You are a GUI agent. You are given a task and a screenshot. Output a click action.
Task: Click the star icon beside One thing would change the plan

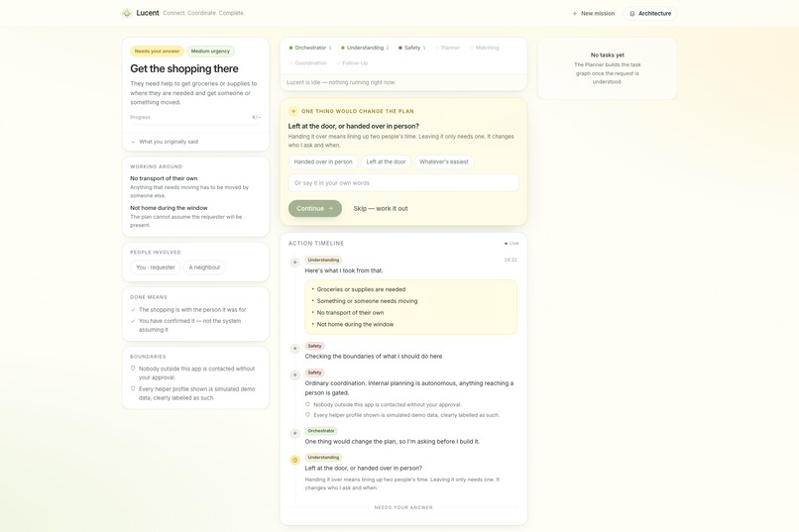pos(293,111)
